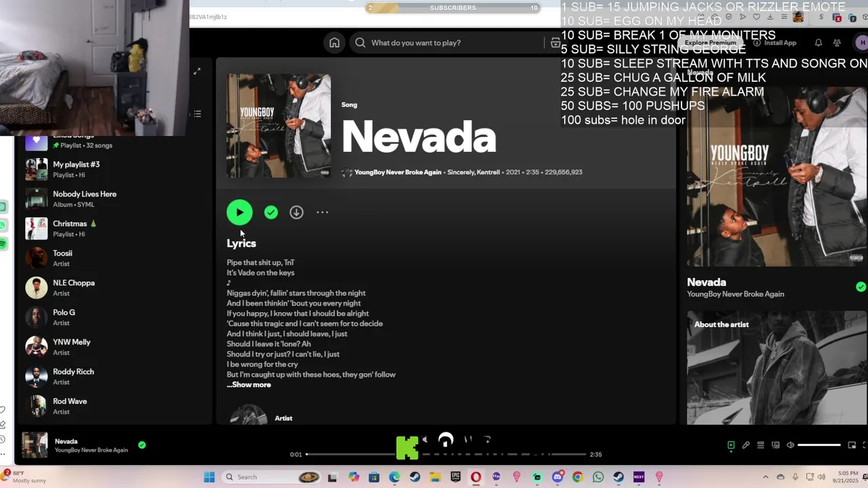Expand lyrics with '...Show more'

[249, 384]
